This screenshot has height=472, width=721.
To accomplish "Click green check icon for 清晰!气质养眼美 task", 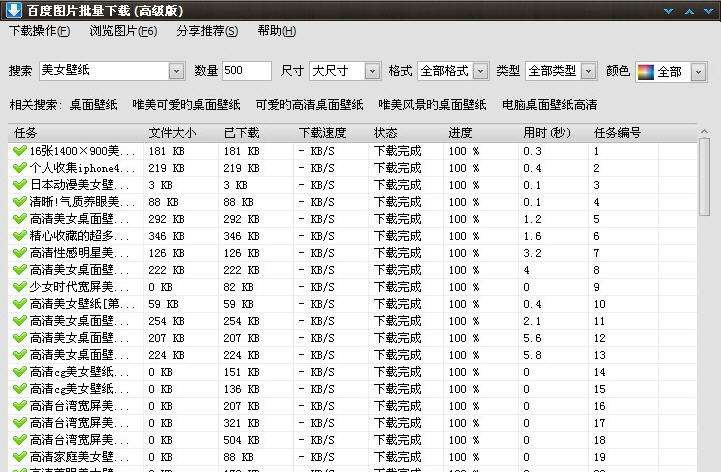I will (x=19, y=202).
